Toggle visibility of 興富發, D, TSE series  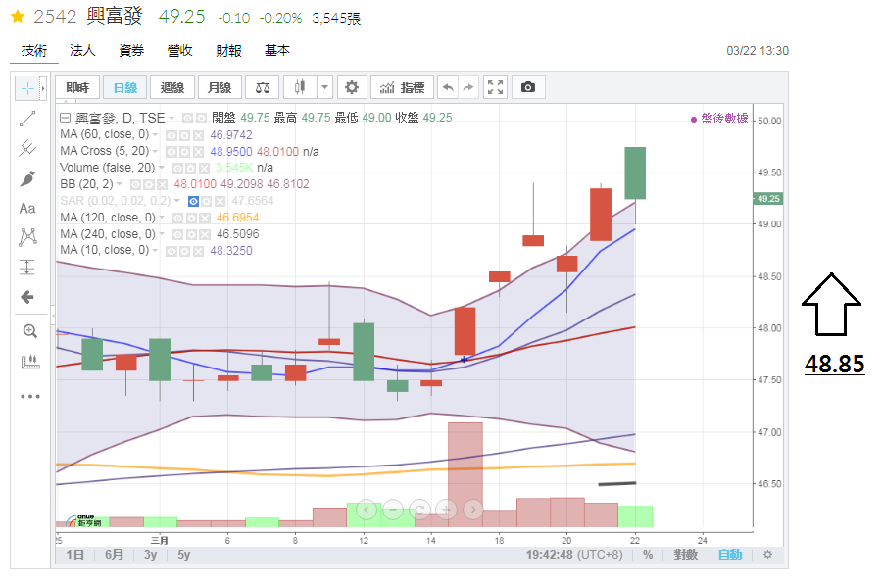(187, 119)
